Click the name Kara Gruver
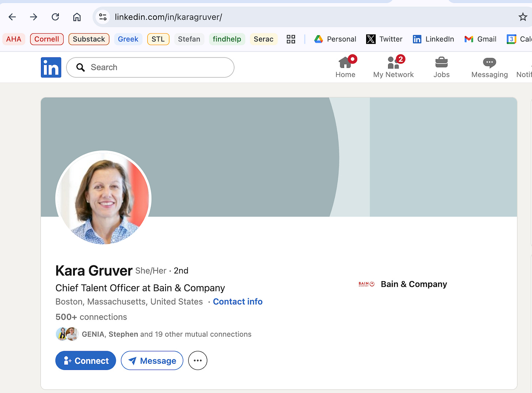This screenshot has height=393, width=532. click(x=94, y=271)
